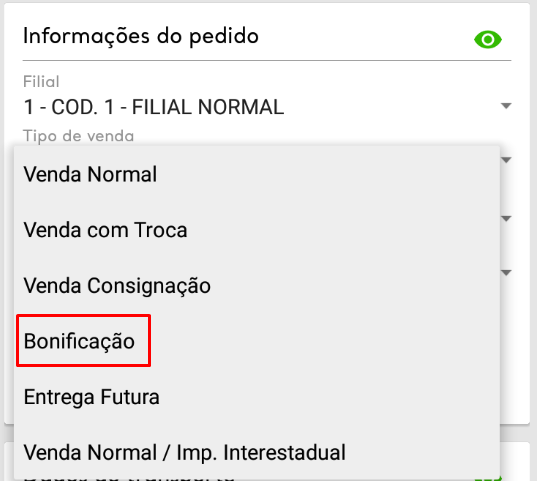Click the Informações do pedido heading

[x=141, y=36]
